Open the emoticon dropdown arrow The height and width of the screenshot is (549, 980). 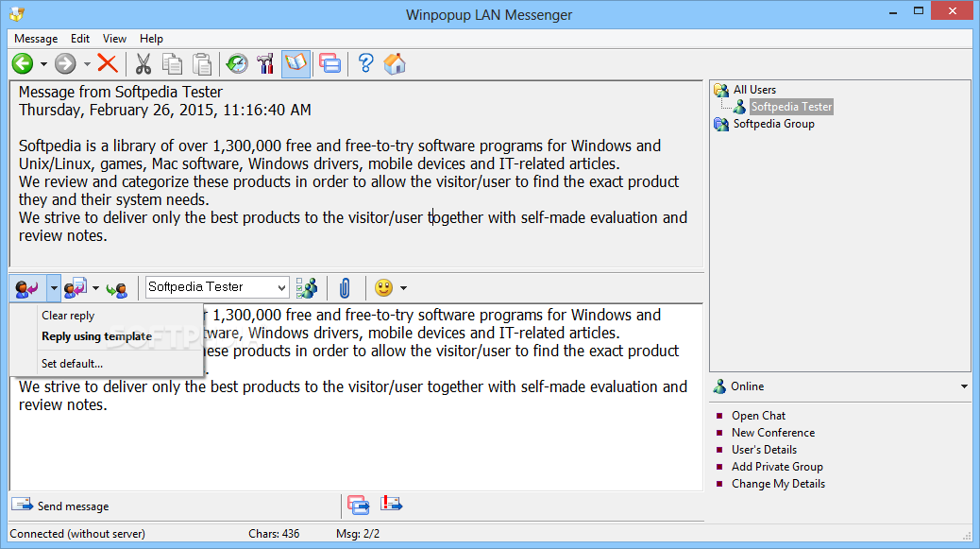(x=404, y=288)
